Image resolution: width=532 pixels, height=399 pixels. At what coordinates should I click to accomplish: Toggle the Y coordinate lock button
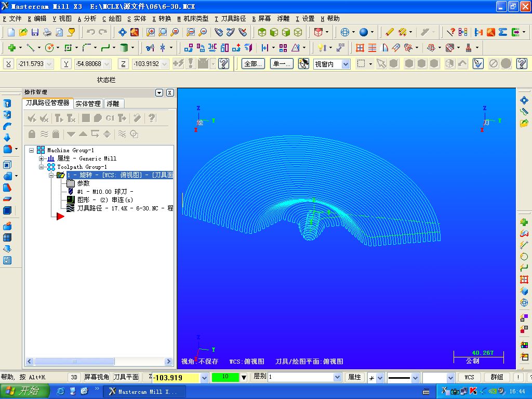coord(66,64)
